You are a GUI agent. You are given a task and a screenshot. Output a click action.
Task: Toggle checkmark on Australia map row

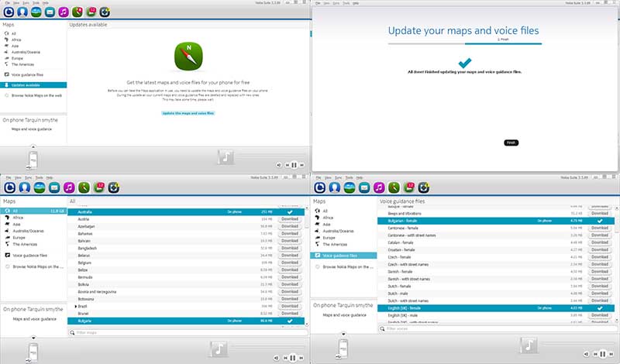tap(290, 212)
